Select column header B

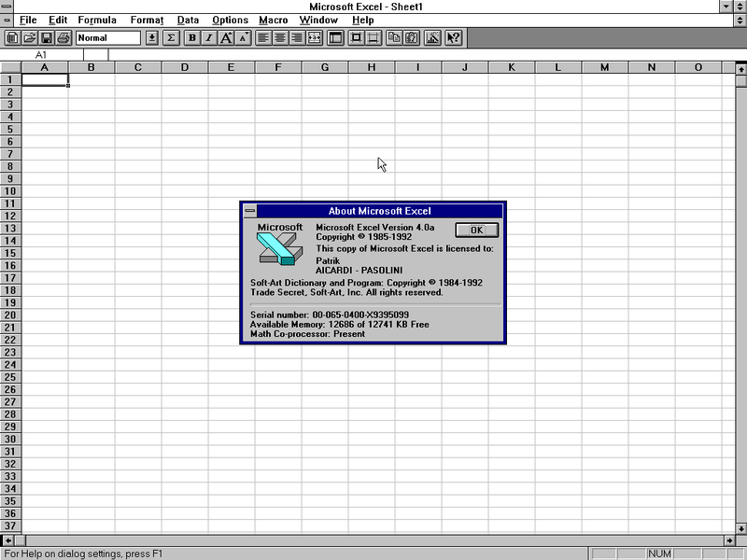(91, 67)
